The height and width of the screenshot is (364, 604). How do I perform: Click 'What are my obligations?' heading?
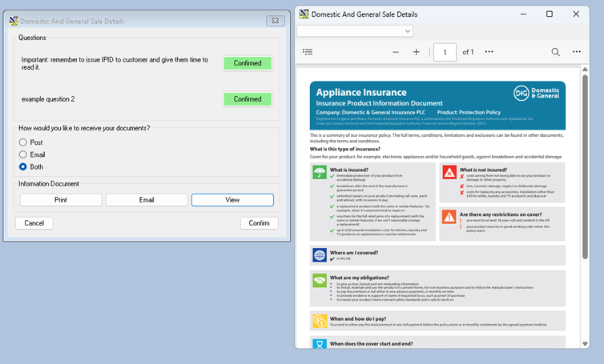(x=360, y=278)
